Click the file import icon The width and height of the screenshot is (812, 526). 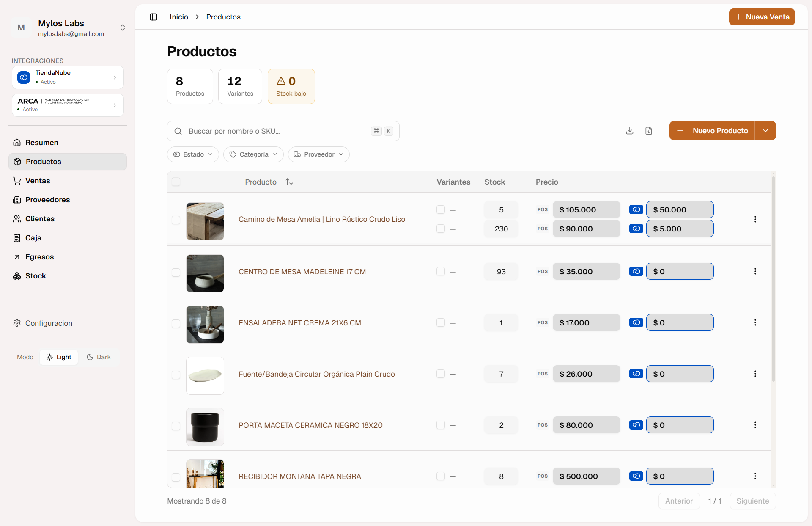[x=649, y=131]
